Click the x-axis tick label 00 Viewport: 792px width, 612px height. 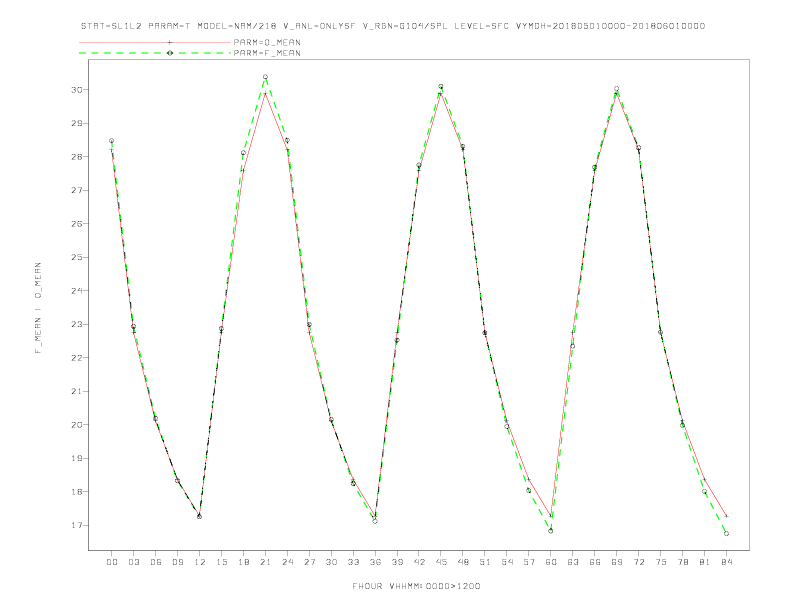pyautogui.click(x=112, y=562)
